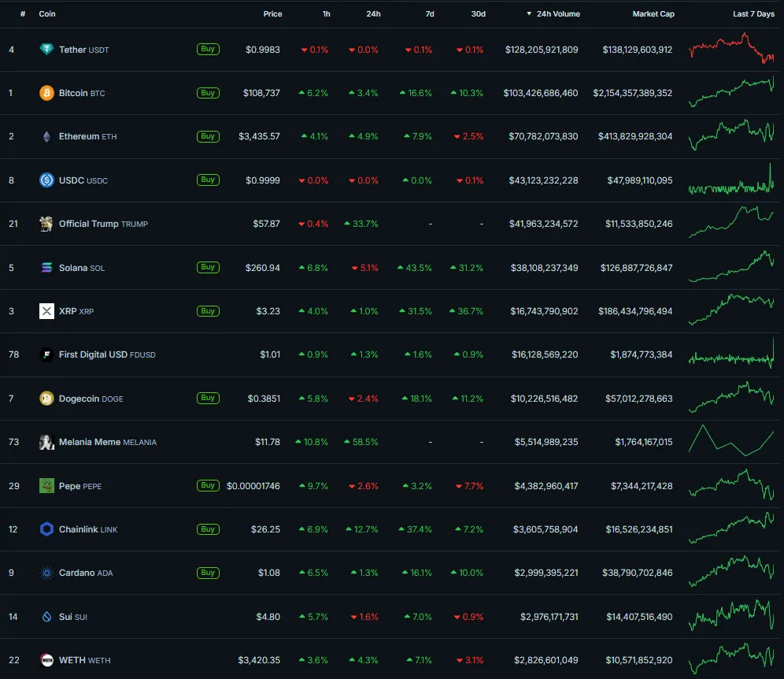Select Solana 7d change 43.5%
The width and height of the screenshot is (784, 679).
(x=415, y=268)
